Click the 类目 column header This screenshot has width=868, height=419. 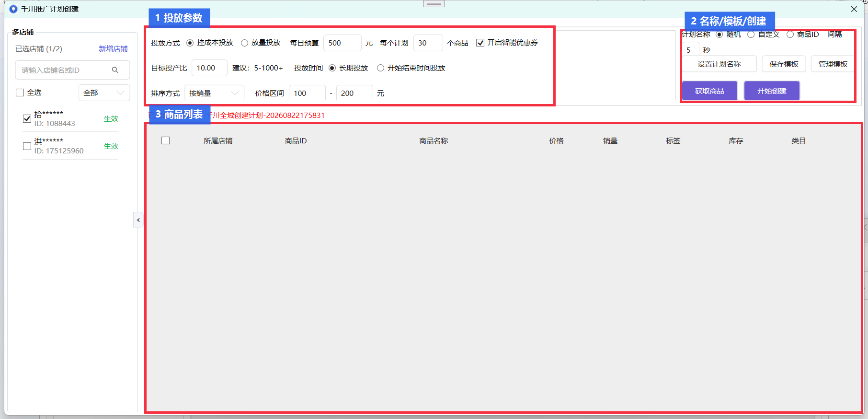(799, 141)
